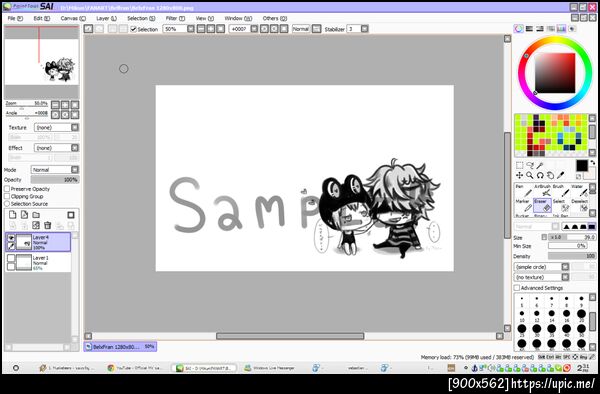Choose the Select brush tool
Screen dimensions: 600x394
coord(560,205)
